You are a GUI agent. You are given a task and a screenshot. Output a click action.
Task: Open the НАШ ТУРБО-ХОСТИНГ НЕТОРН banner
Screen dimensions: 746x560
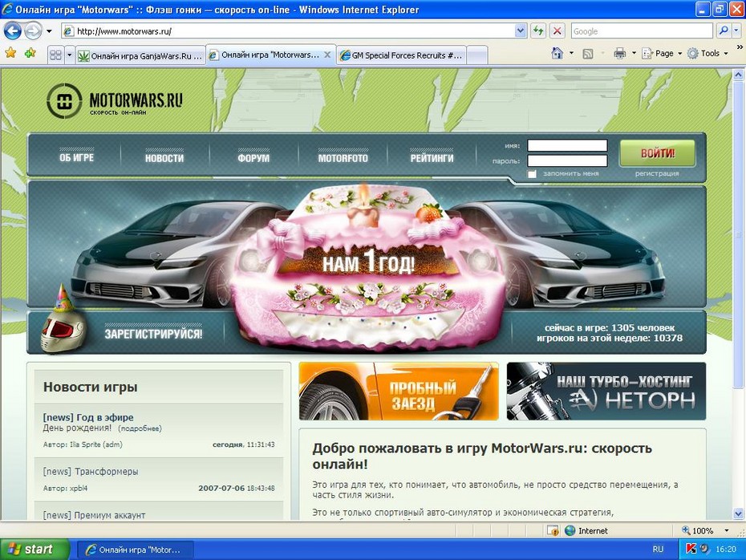tap(606, 391)
